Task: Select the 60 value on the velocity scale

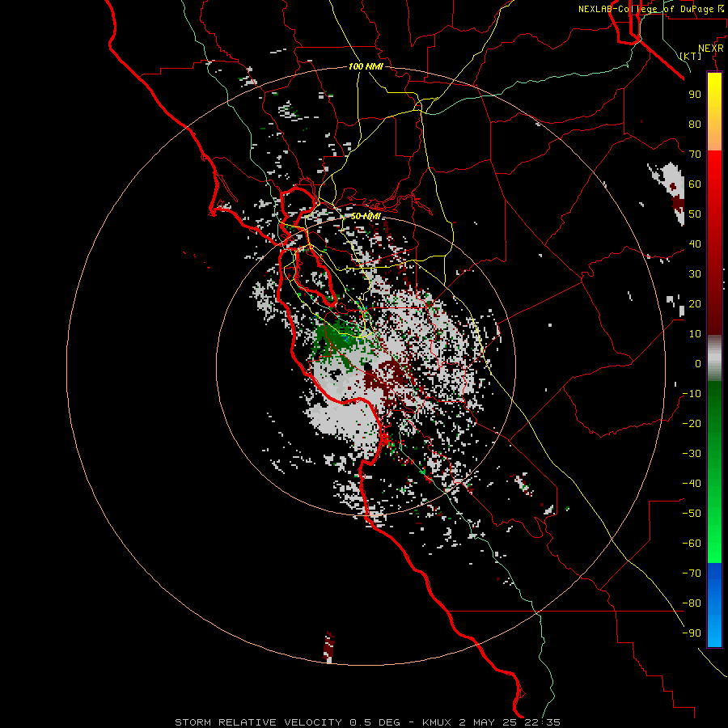Action: [x=695, y=184]
